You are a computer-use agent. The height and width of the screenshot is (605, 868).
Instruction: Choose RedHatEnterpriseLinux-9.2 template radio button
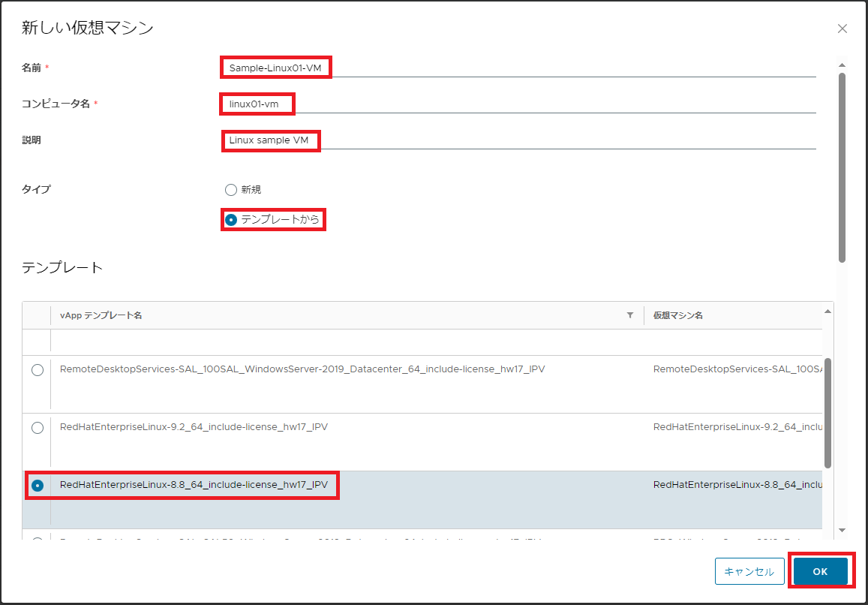pos(38,427)
